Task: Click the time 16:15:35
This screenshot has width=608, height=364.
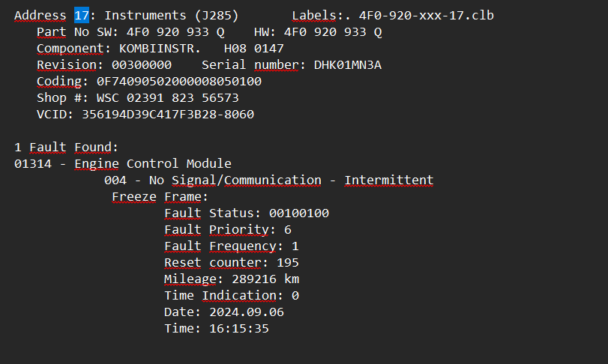Action: click(239, 328)
